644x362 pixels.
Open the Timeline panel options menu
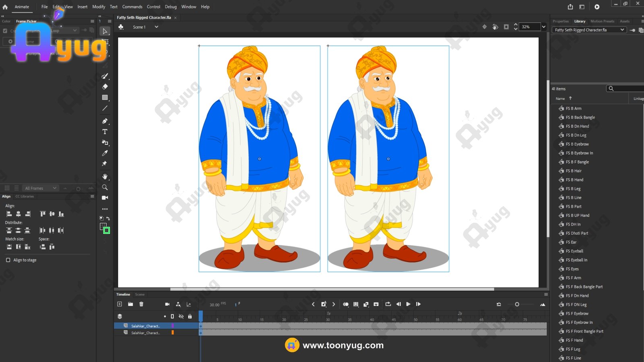[x=546, y=294]
